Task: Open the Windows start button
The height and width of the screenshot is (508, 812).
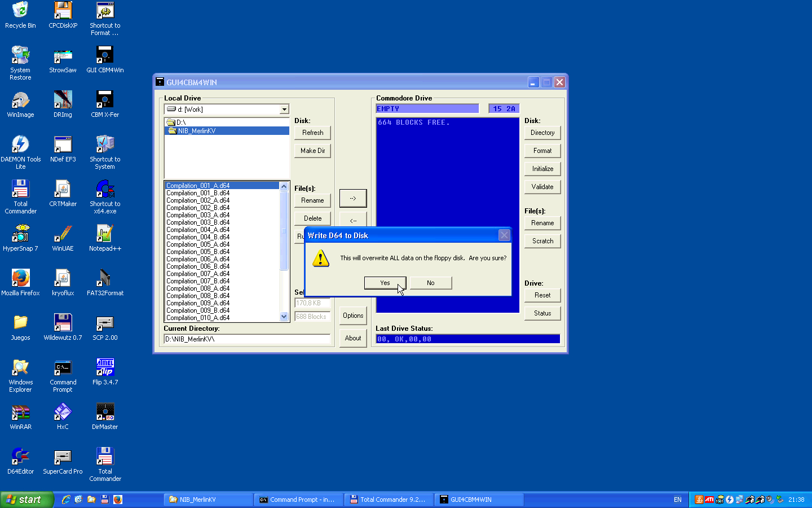Action: 27,500
